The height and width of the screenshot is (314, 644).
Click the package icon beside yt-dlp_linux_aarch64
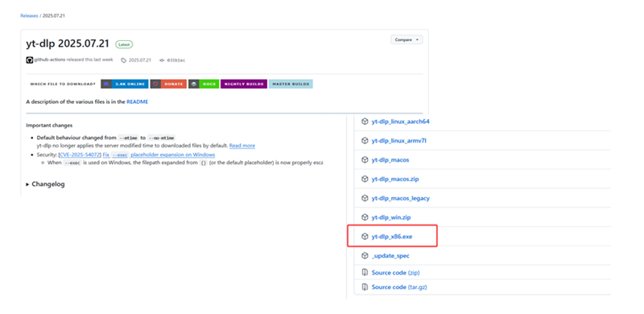point(365,122)
